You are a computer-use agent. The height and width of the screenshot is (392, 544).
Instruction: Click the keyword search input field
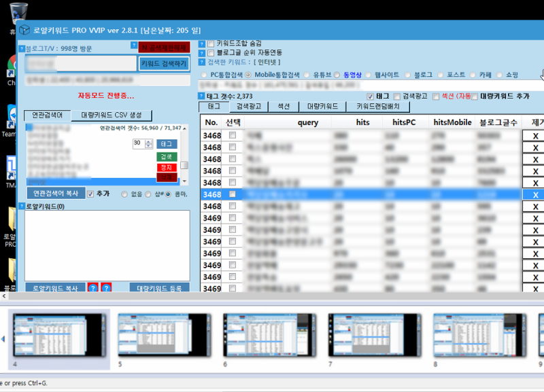81,64
